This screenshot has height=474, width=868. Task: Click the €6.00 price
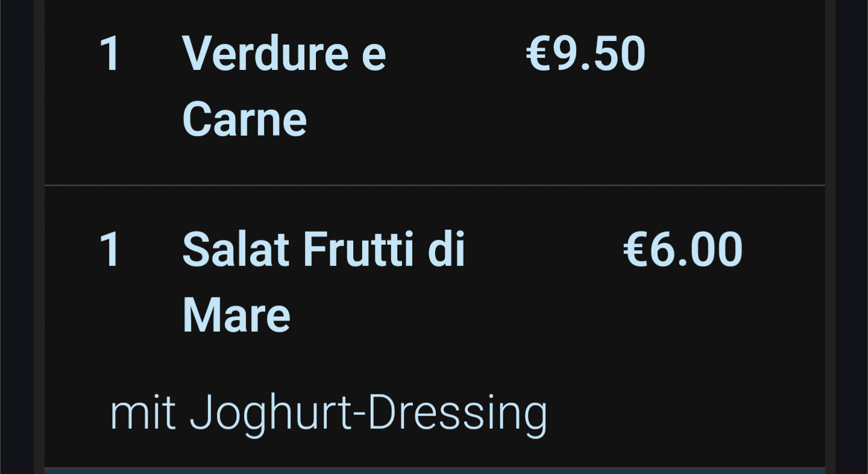click(683, 250)
